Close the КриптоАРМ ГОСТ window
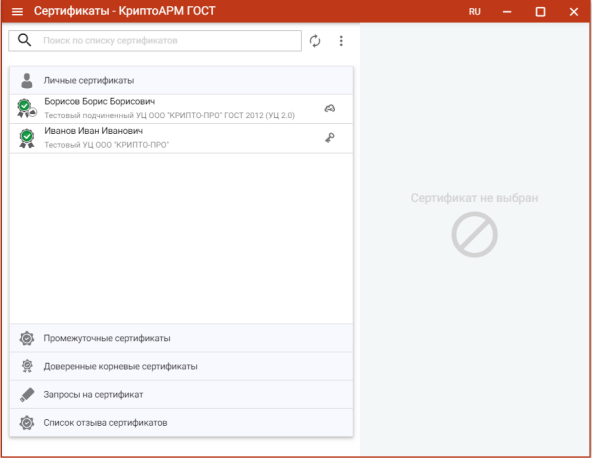 pyautogui.click(x=574, y=12)
